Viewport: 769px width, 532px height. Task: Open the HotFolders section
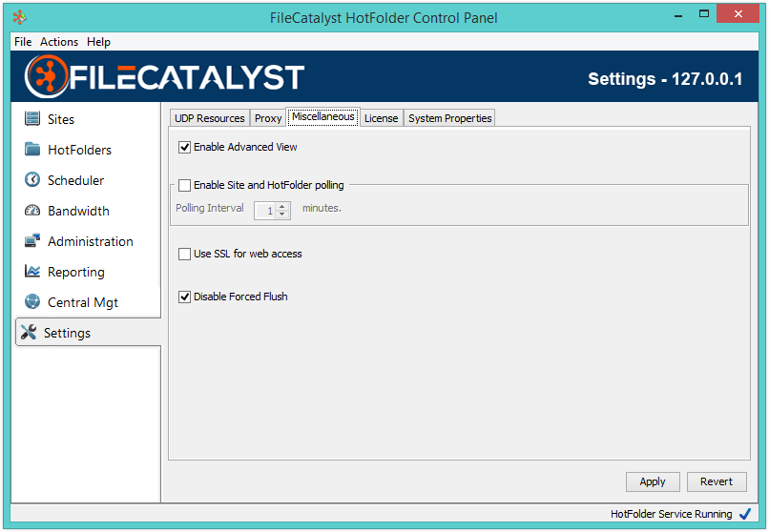click(x=79, y=150)
